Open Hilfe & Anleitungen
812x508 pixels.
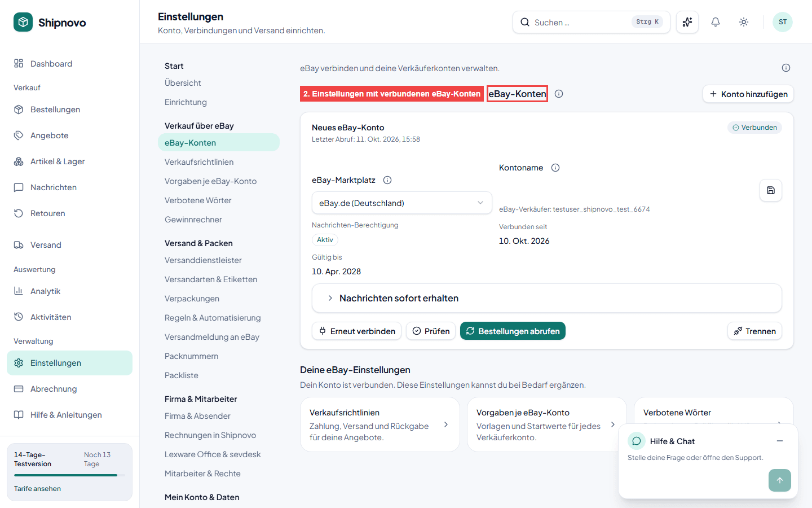pos(69,415)
